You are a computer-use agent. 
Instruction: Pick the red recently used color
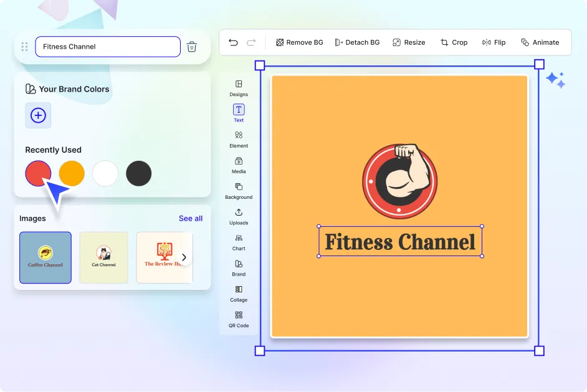tap(38, 173)
